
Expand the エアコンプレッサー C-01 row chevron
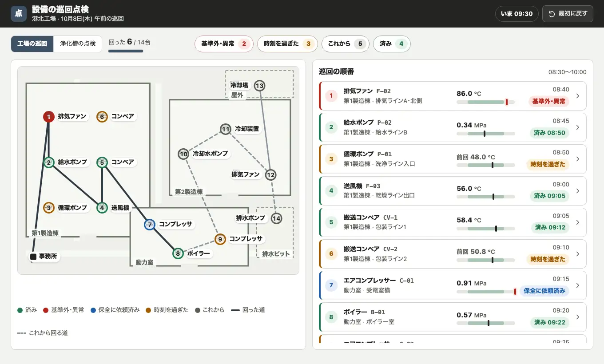[578, 285]
